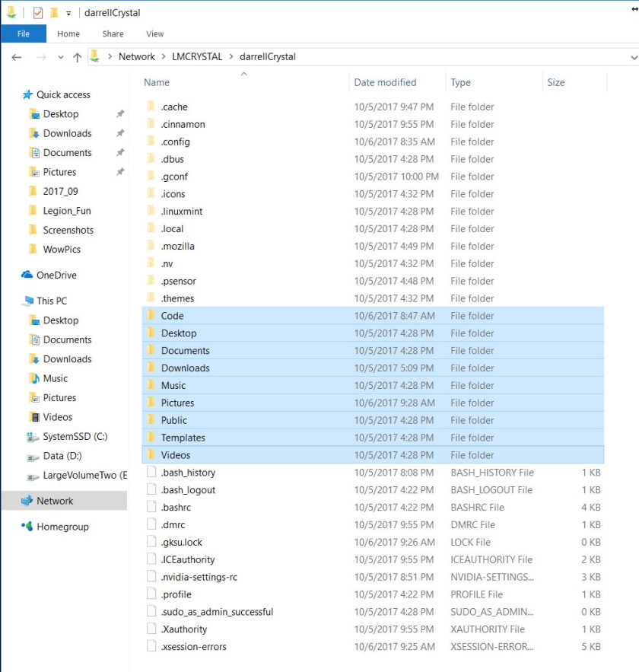Click the Music icon under This PC
639x672 pixels.
(33, 378)
